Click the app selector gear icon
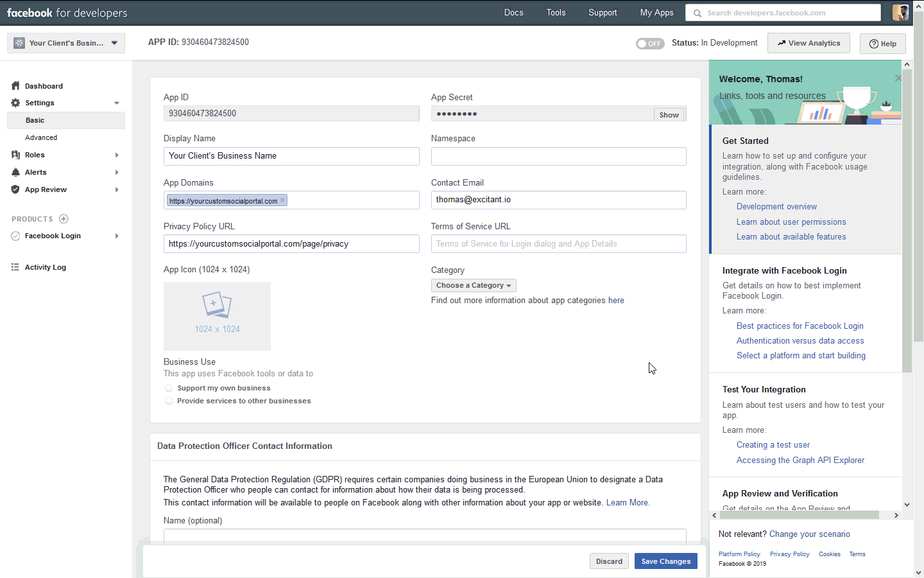924x578 pixels. 19,43
